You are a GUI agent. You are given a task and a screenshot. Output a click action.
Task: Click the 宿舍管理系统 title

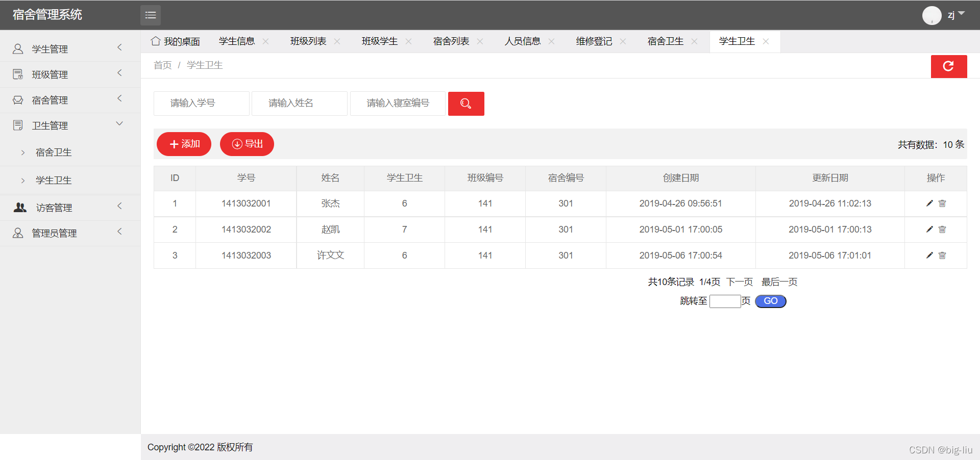(x=47, y=15)
